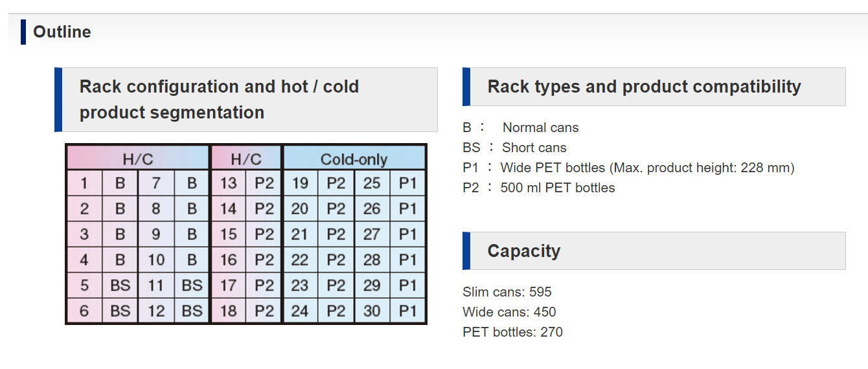
Task: Click the Rack configuration and hot/cold heading
Action: 219,100
